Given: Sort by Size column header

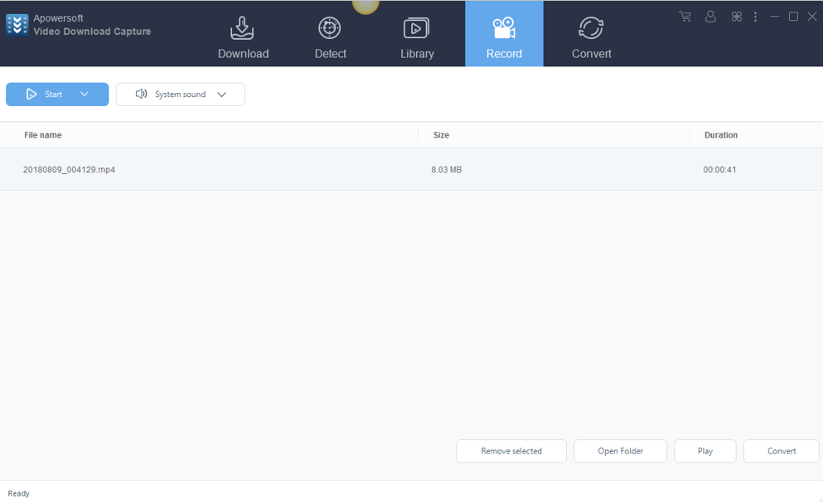Looking at the screenshot, I should tap(441, 135).
